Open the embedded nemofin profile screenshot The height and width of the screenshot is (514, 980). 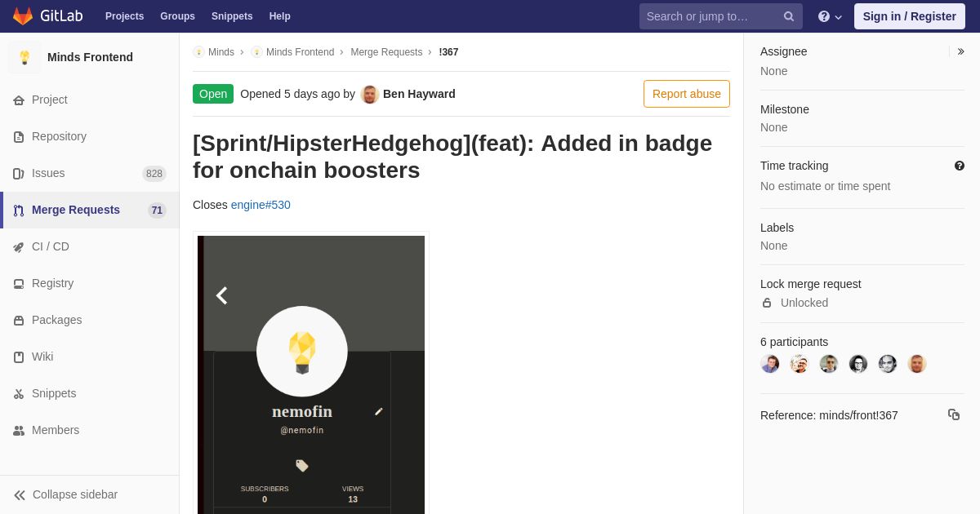coord(311,374)
